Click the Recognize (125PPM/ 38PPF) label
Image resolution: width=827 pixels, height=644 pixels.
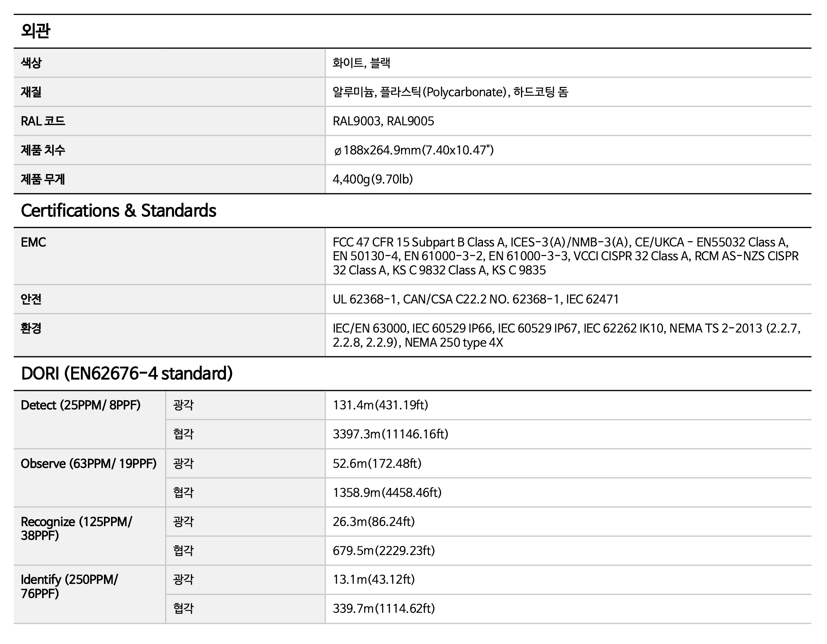click(x=76, y=528)
